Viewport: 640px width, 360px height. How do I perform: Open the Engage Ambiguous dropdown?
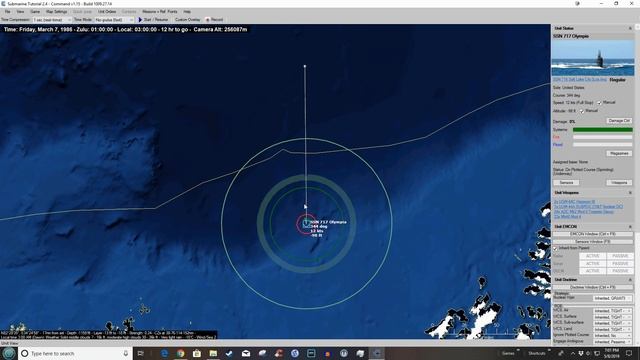point(612,341)
